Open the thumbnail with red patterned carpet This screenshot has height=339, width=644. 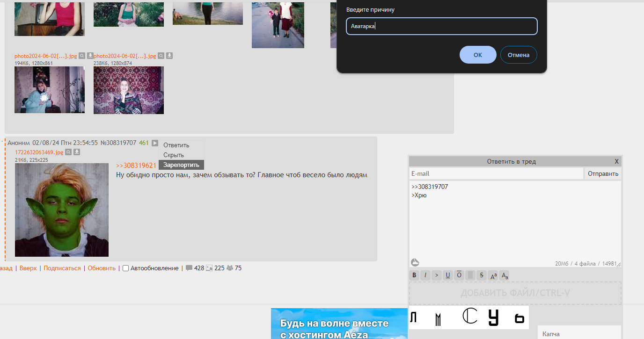(129, 90)
